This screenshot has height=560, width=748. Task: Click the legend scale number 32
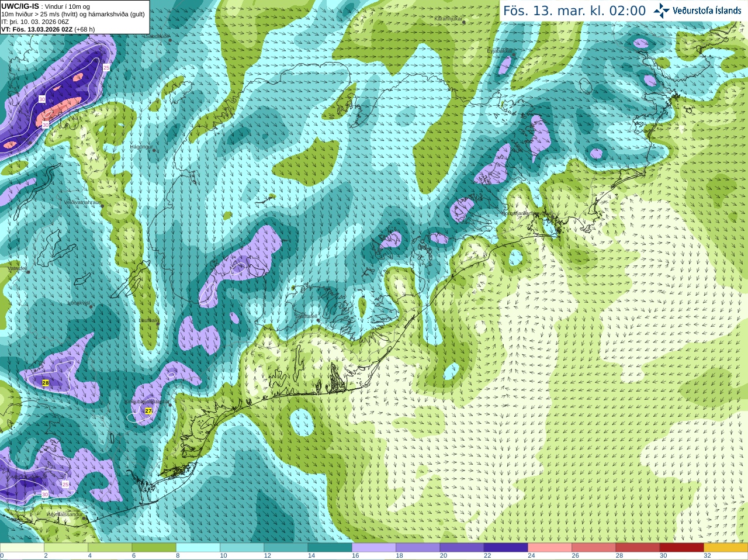point(707,556)
